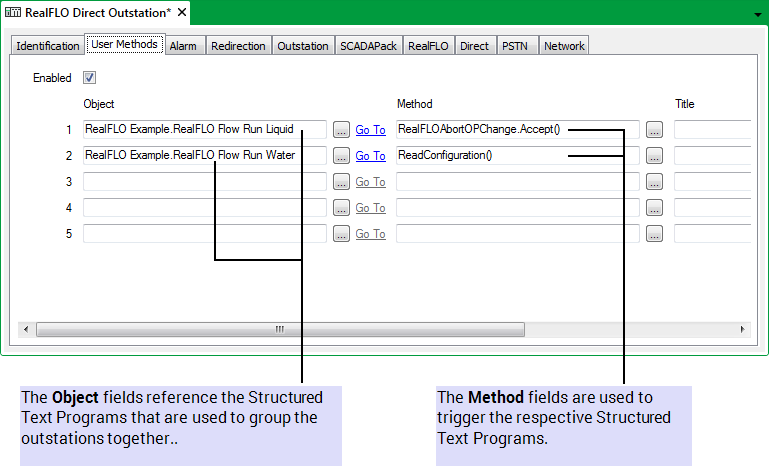This screenshot has width=769, height=476.
Task: Browse for Object in row 5
Action: [x=341, y=233]
